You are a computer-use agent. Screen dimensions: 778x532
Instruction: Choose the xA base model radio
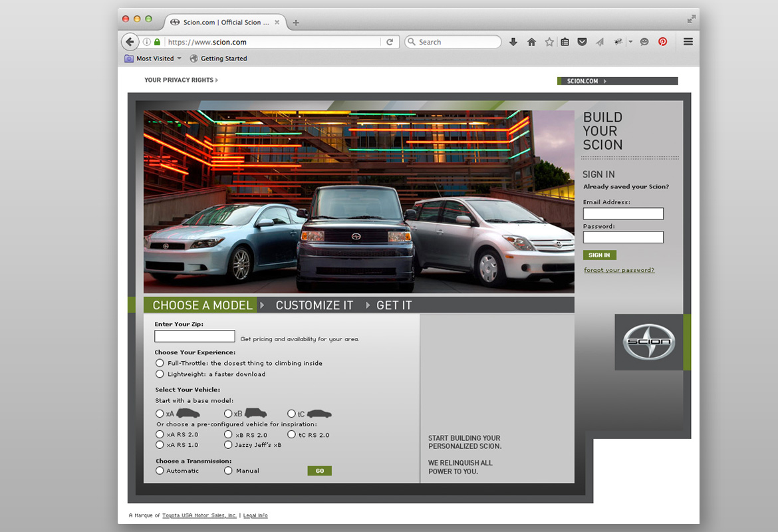coord(160,414)
